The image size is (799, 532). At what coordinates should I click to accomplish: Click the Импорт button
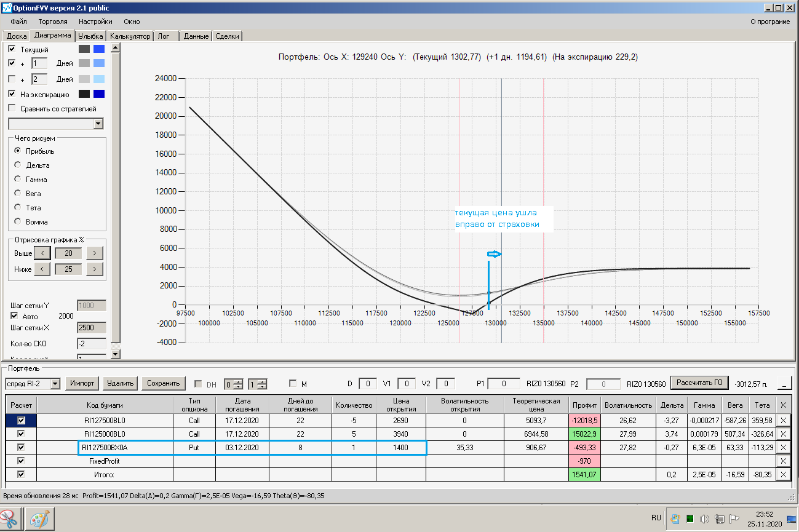[x=82, y=384]
